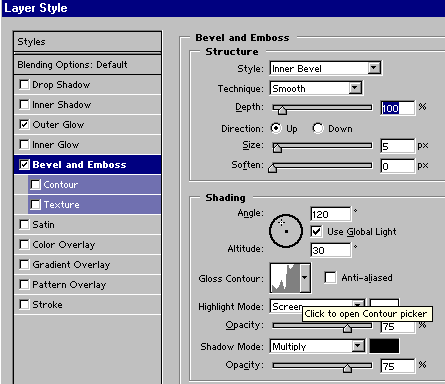Click the black Shadow Mode color swatch
Image resolution: width=445 pixels, height=384 pixels.
coord(384,346)
